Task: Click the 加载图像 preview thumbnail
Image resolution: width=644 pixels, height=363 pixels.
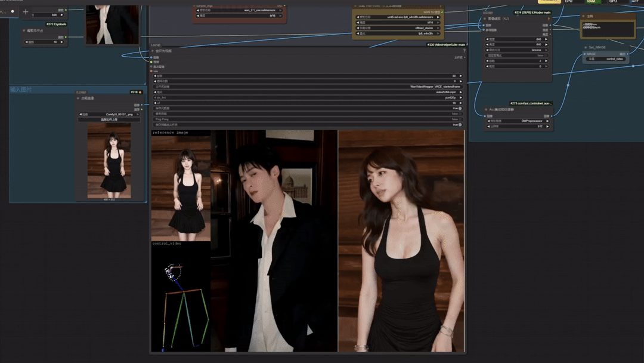Action: point(109,161)
